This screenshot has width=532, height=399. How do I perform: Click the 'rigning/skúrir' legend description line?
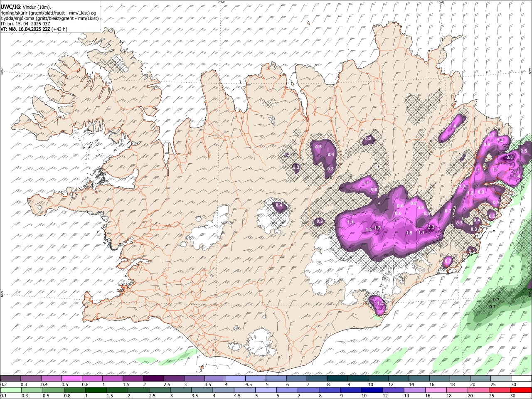point(48,13)
